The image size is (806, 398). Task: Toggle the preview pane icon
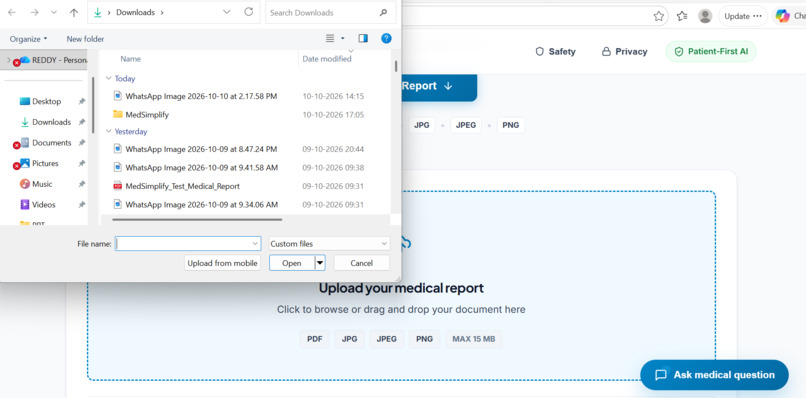point(363,39)
